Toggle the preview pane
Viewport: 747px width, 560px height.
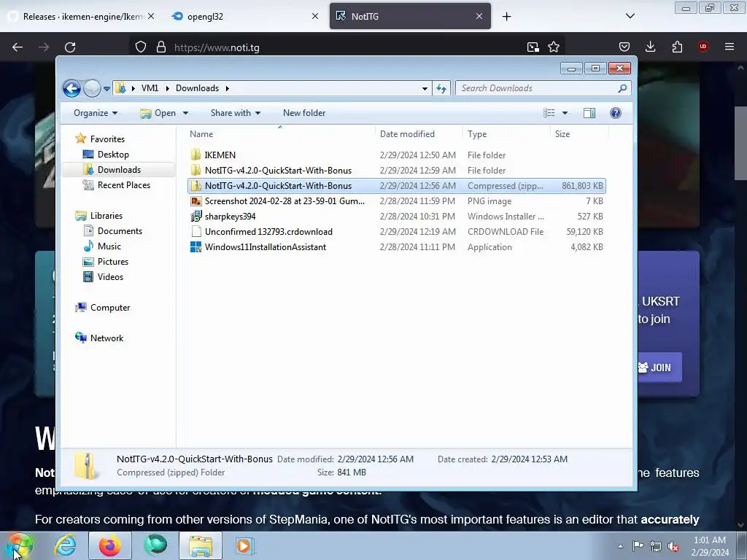589,113
